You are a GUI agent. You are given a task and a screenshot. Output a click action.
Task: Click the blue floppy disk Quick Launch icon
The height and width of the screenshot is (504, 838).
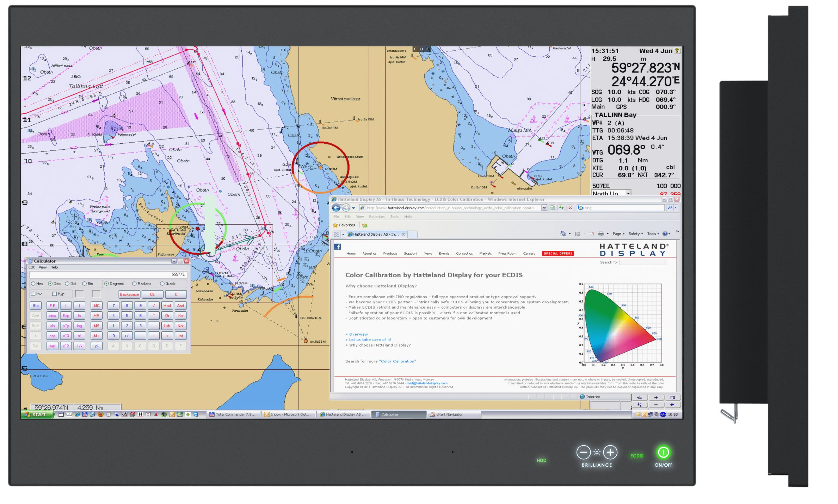[x=85, y=414]
